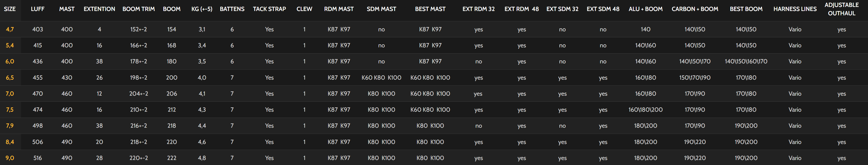Click the boom trim value 198+-2
Image resolution: width=868 pixels, height=165 pixels.
[x=139, y=78]
